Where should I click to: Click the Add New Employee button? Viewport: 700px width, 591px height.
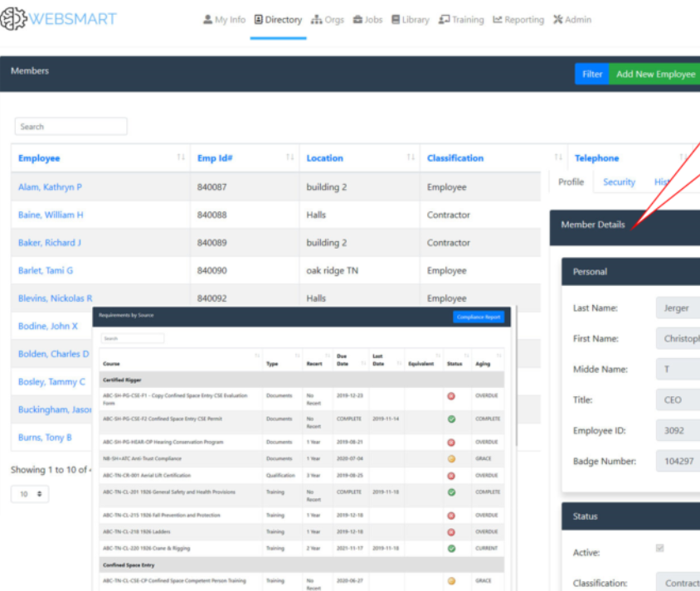(x=655, y=74)
